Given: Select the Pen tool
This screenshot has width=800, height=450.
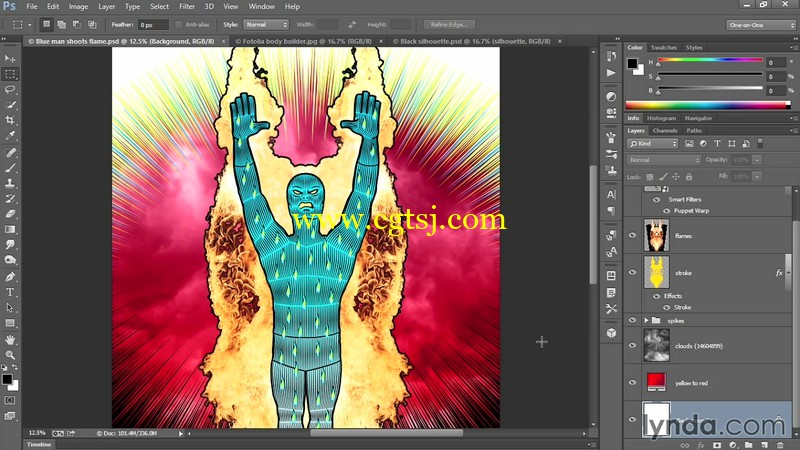Looking at the screenshot, I should (x=10, y=277).
